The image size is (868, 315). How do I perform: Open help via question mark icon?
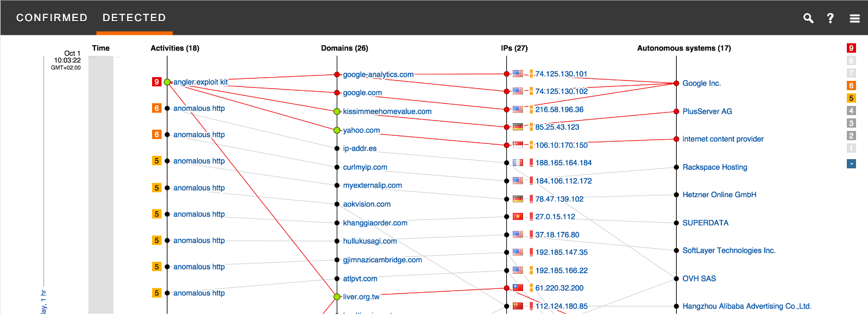[830, 18]
